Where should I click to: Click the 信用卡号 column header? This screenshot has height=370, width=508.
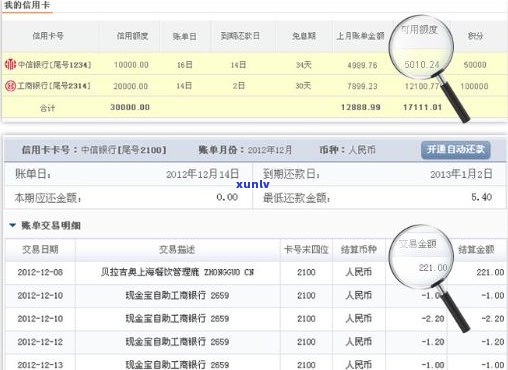click(x=48, y=35)
